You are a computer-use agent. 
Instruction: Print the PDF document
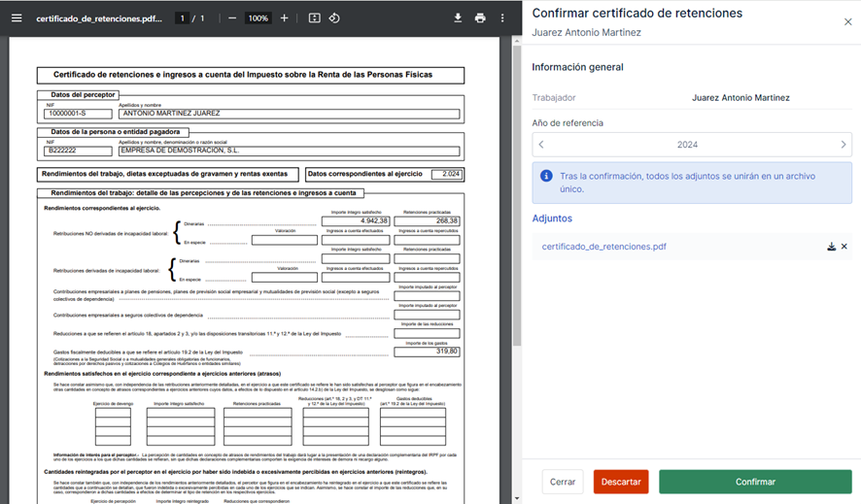[480, 18]
